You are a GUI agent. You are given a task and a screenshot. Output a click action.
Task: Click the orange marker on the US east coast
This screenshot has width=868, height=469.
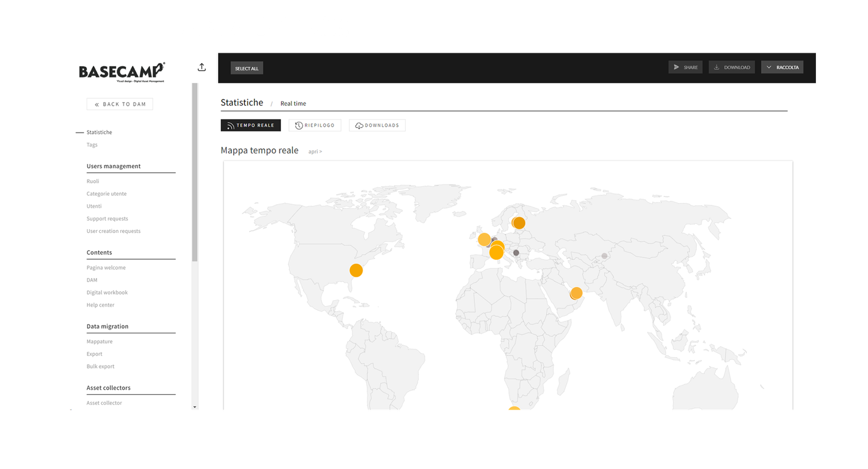tap(356, 270)
